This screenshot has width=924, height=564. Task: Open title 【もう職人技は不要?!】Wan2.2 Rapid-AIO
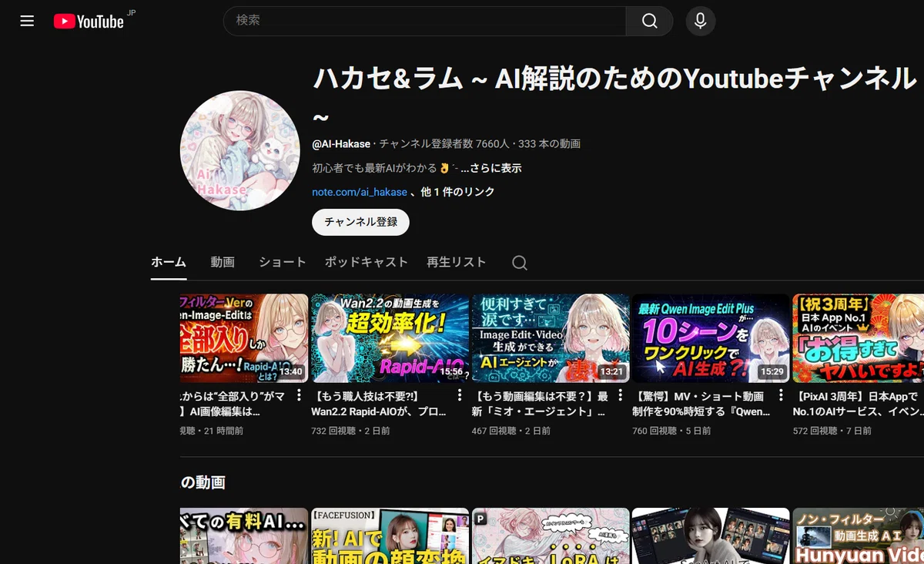[380, 404]
